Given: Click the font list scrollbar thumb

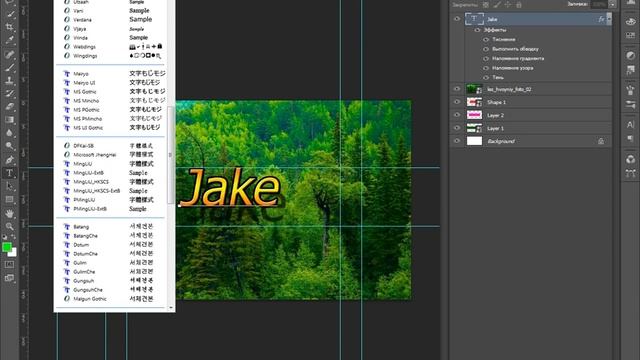Looking at the screenshot, I should coord(171,155).
